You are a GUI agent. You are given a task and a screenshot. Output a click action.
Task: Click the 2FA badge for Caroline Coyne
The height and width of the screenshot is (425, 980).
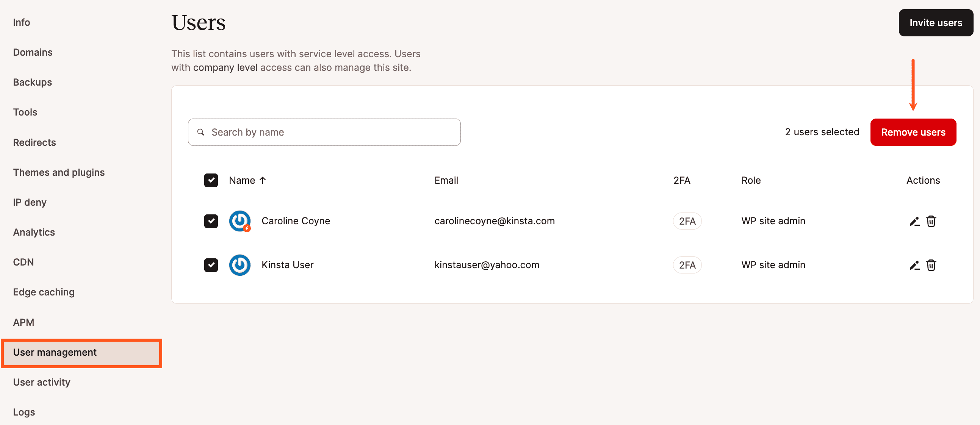click(x=687, y=220)
